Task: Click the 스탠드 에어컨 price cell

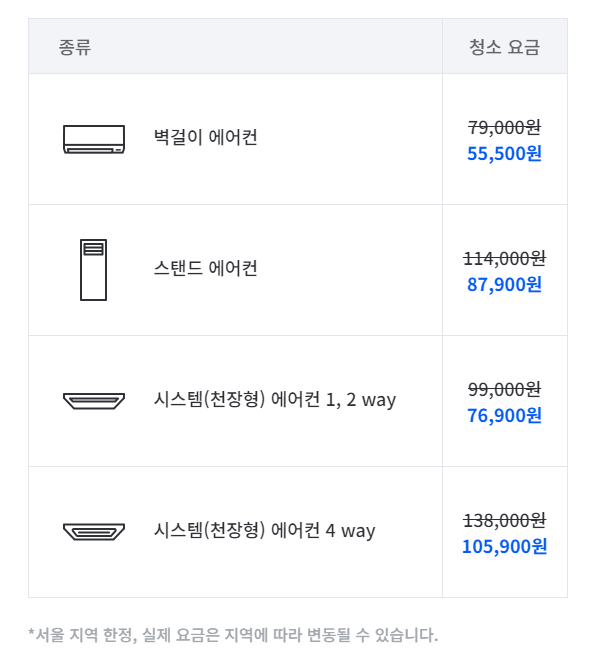Action: [x=505, y=270]
